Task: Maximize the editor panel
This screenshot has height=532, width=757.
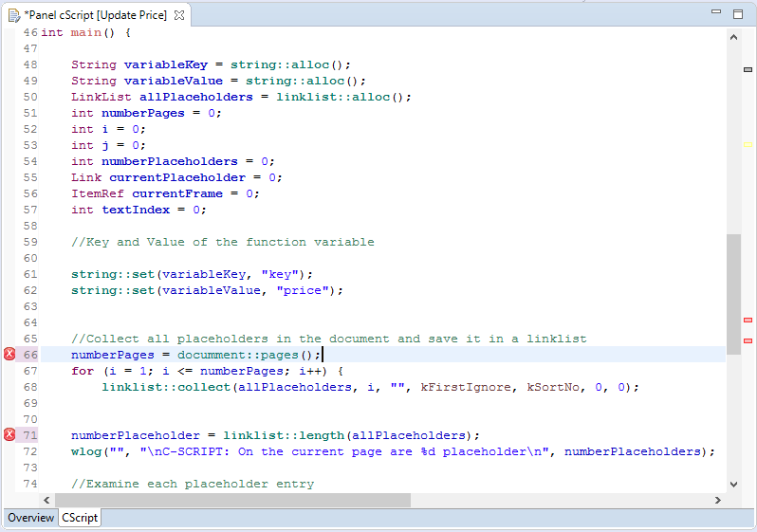Action: coord(737,14)
